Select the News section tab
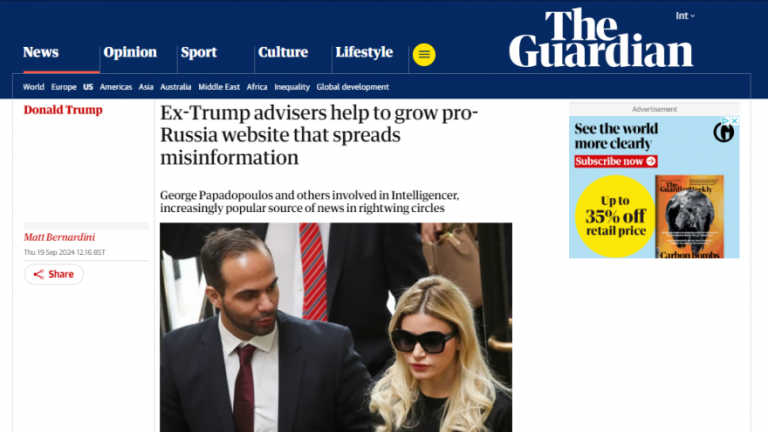 [x=41, y=52]
